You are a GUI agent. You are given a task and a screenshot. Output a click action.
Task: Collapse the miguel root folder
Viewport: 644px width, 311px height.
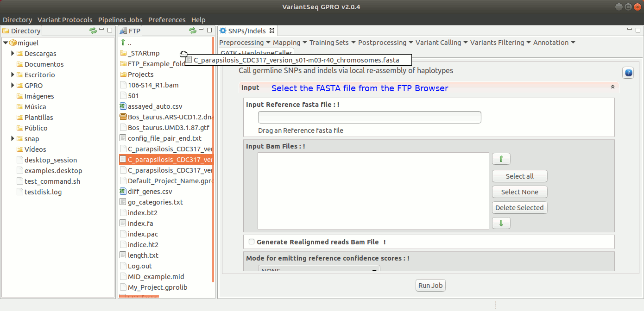coord(6,43)
